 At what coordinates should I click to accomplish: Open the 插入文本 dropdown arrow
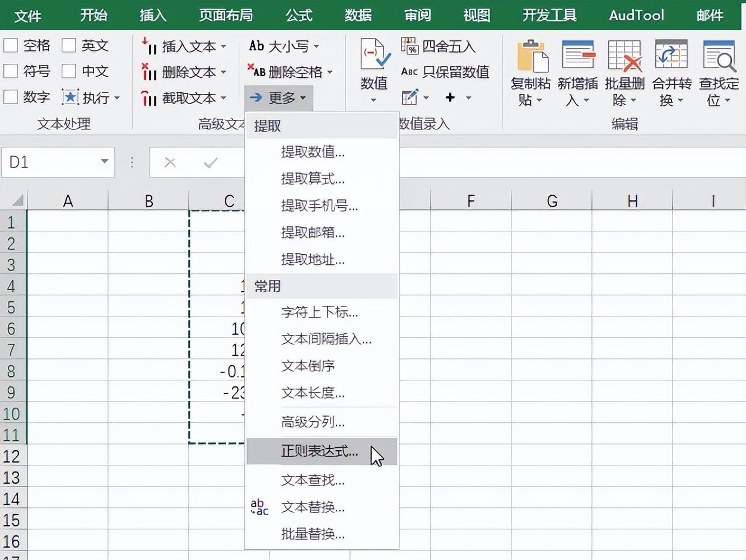pyautogui.click(x=223, y=46)
